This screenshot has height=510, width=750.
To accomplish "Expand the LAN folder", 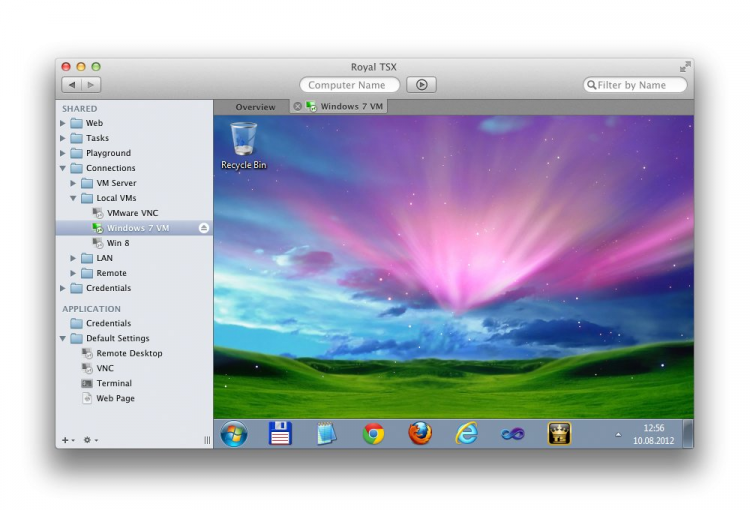I will [73, 258].
